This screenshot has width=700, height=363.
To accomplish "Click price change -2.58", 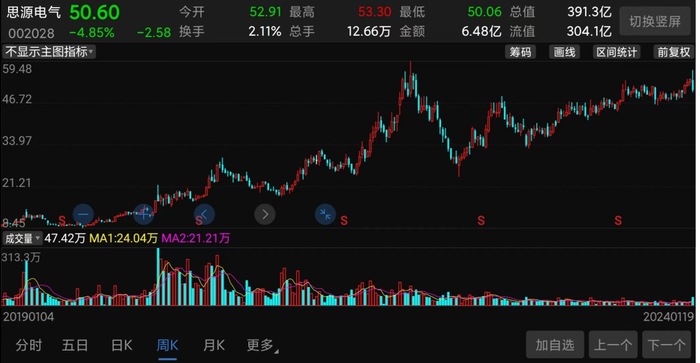I will click(154, 33).
